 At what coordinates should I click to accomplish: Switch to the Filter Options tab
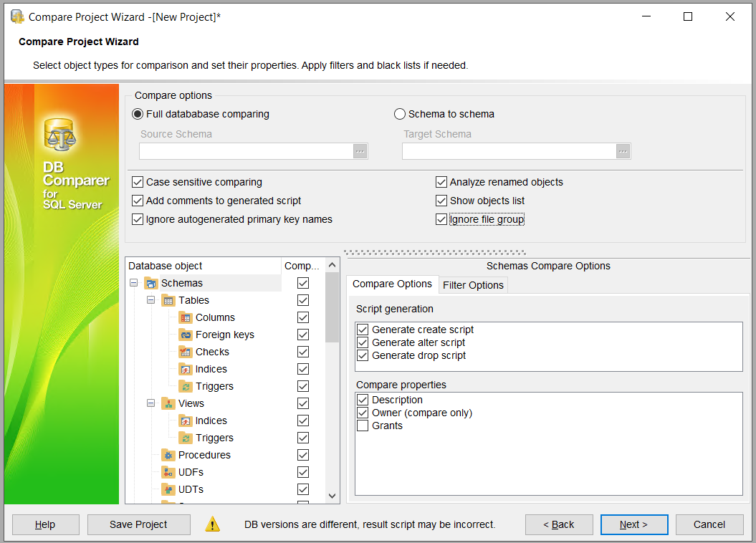473,284
